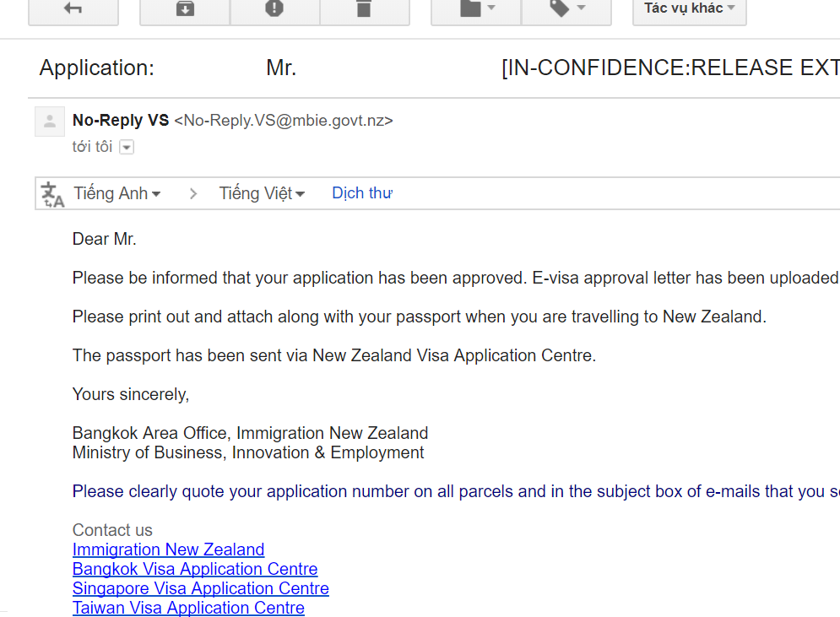The image size is (840, 617).
Task: Report spam using exclamation icon
Action: click(275, 9)
